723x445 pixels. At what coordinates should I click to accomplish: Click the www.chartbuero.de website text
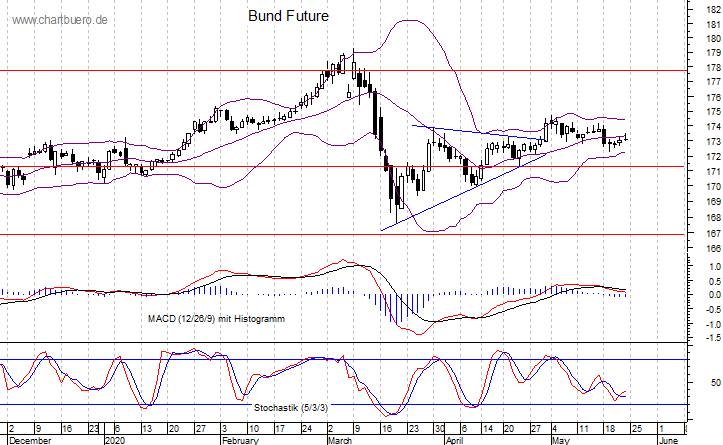point(59,20)
